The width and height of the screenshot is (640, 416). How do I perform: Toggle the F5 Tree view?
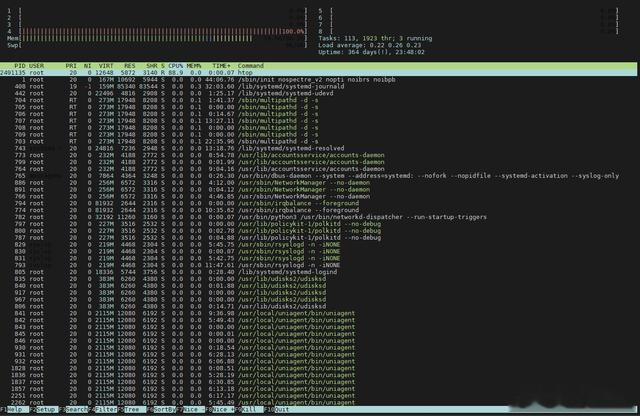point(131,409)
